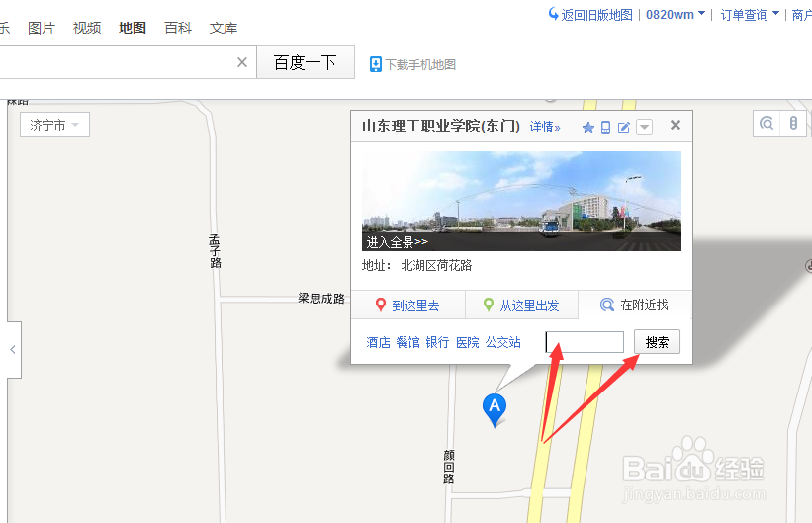Click the street view figure tool icon
812x523 pixels.
[x=793, y=124]
